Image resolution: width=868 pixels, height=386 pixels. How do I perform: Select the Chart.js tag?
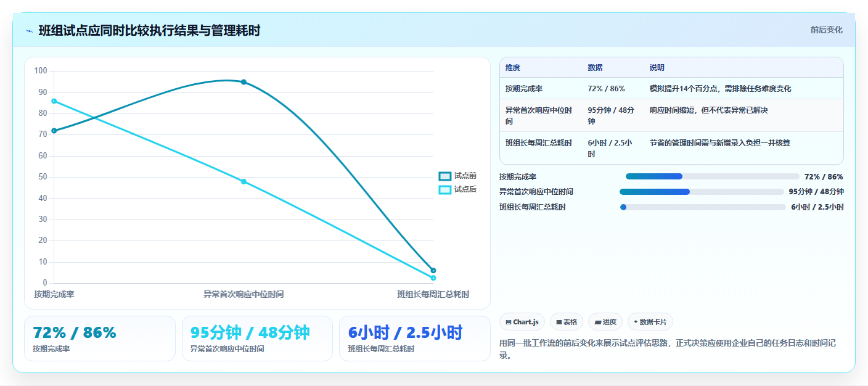pyautogui.click(x=522, y=322)
